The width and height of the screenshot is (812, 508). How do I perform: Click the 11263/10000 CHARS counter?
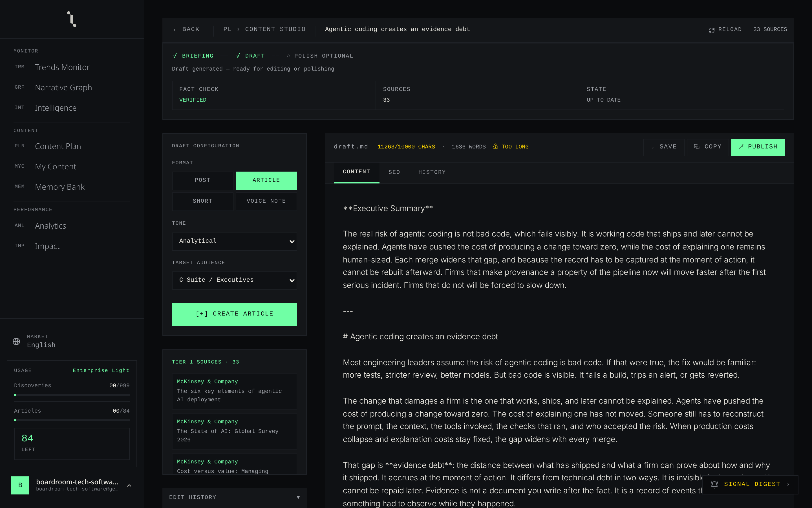pos(406,147)
